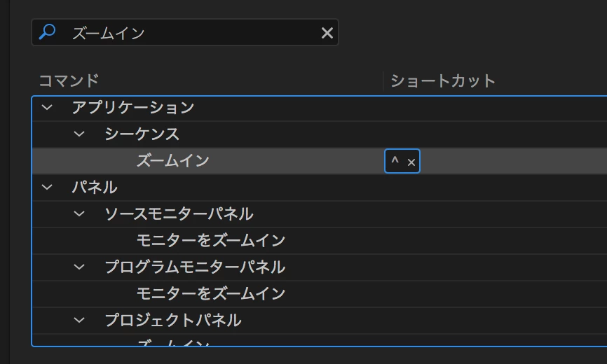Remove the ^ shortcut from ズームイン
Screen dimensions: 607x364
(x=411, y=162)
